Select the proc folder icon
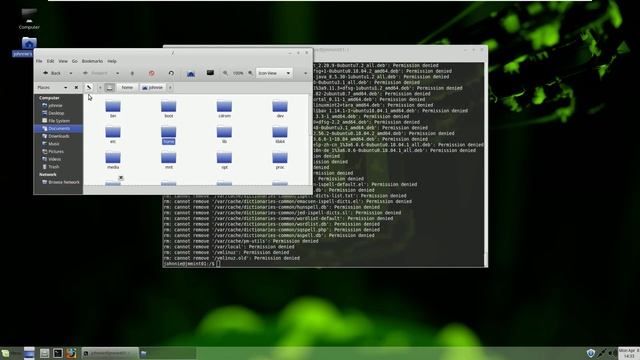 [x=280, y=158]
